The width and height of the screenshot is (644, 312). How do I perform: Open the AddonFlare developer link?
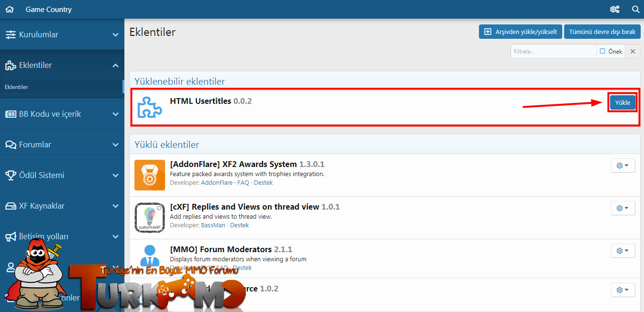tap(216, 183)
